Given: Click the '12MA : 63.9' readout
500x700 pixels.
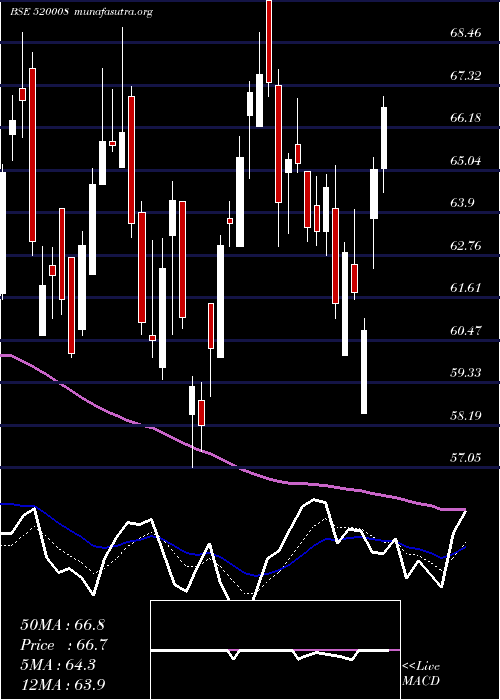Looking at the screenshot, I should [x=63, y=684].
